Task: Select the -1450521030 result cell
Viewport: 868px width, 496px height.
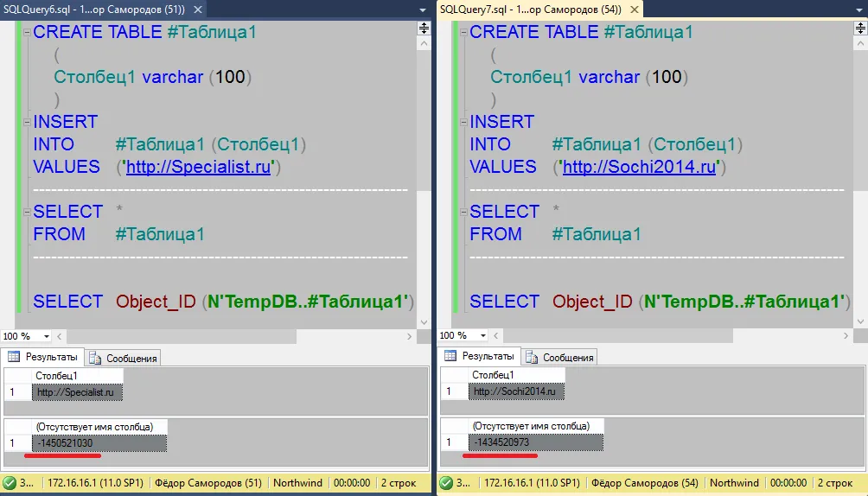Action: 99,442
